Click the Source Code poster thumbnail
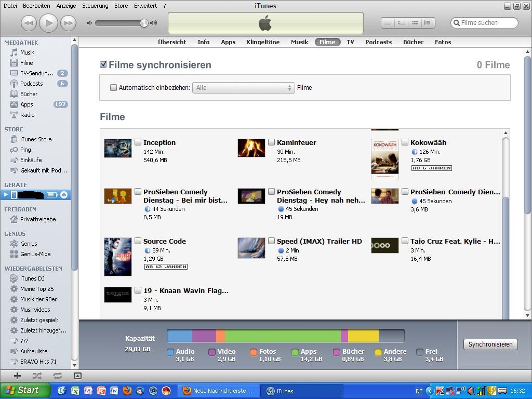 [x=118, y=257]
